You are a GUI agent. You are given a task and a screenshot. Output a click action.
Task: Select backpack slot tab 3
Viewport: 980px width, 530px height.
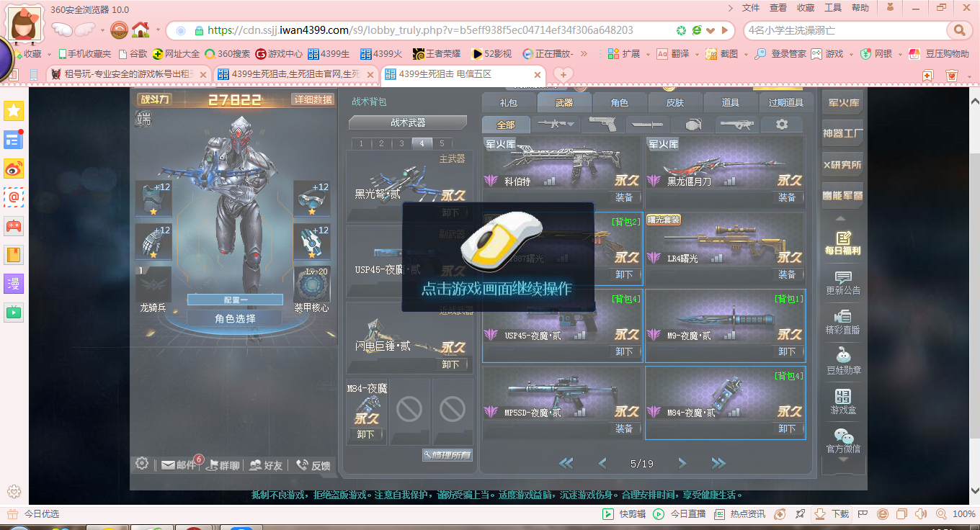[x=401, y=143]
